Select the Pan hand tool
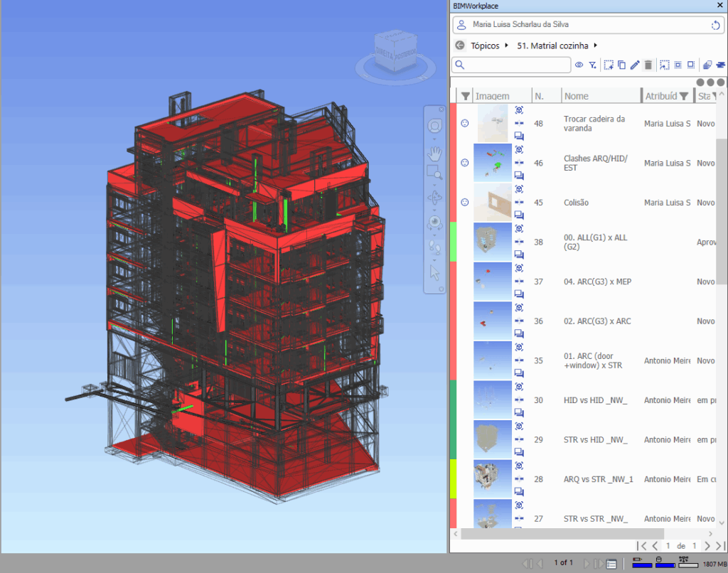The width and height of the screenshot is (728, 573). (x=434, y=153)
